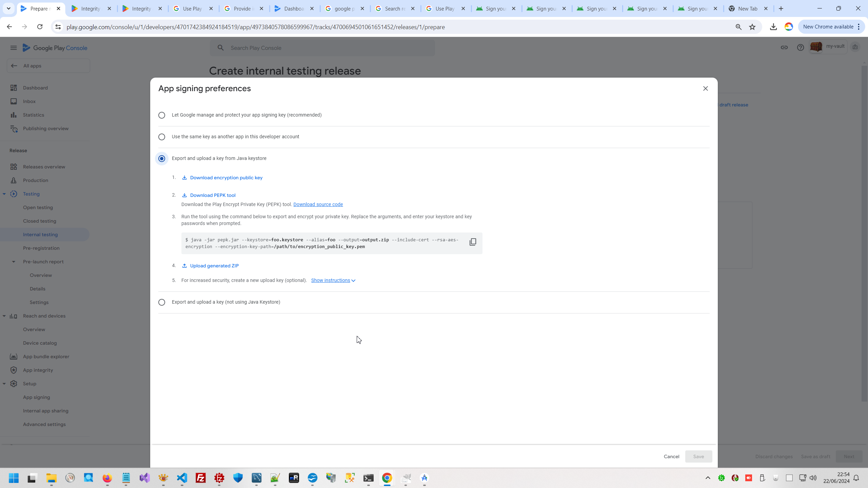Viewport: 868px width, 488px height.
Task: Click the copy link icon in header
Action: (x=784, y=47)
